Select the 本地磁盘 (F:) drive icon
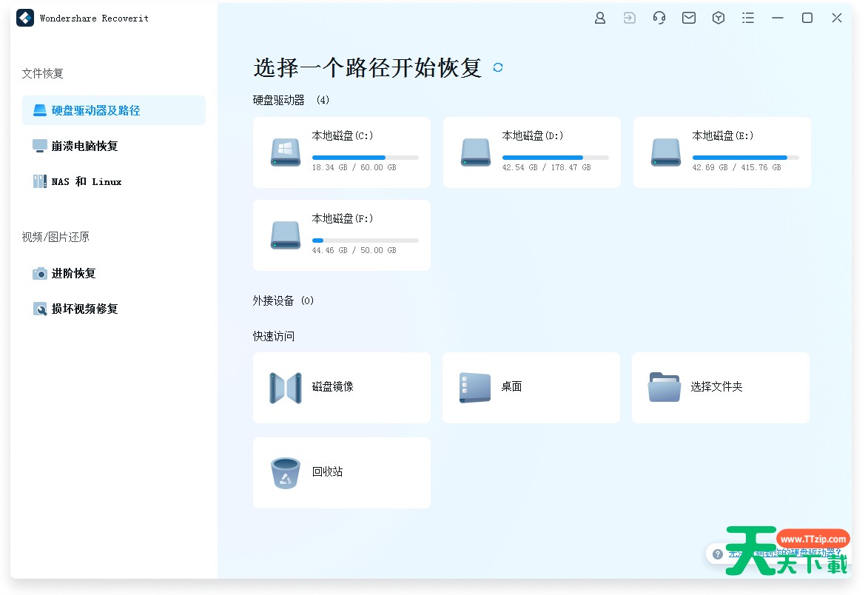This screenshot has height=595, width=868. point(286,235)
